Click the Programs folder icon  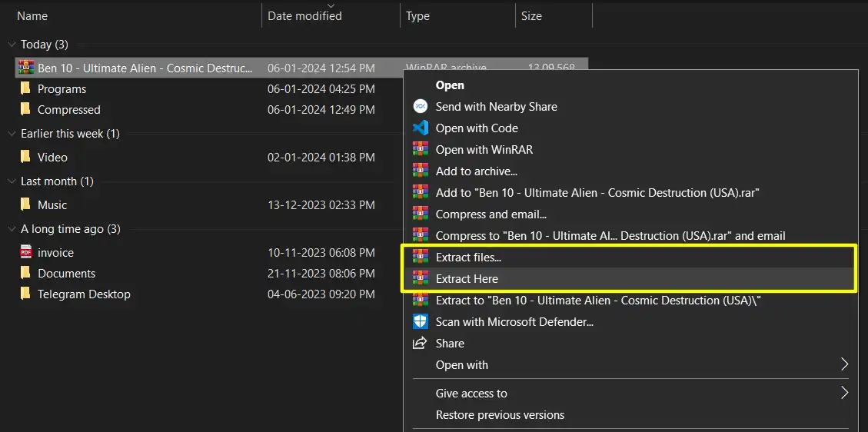(x=25, y=88)
